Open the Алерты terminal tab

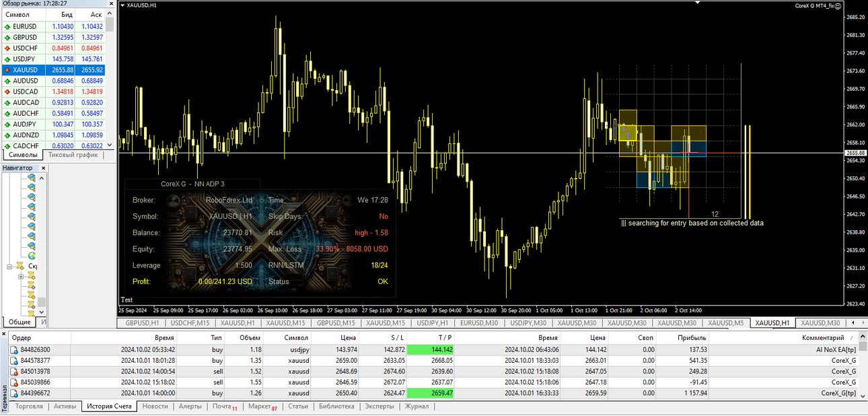click(x=190, y=407)
